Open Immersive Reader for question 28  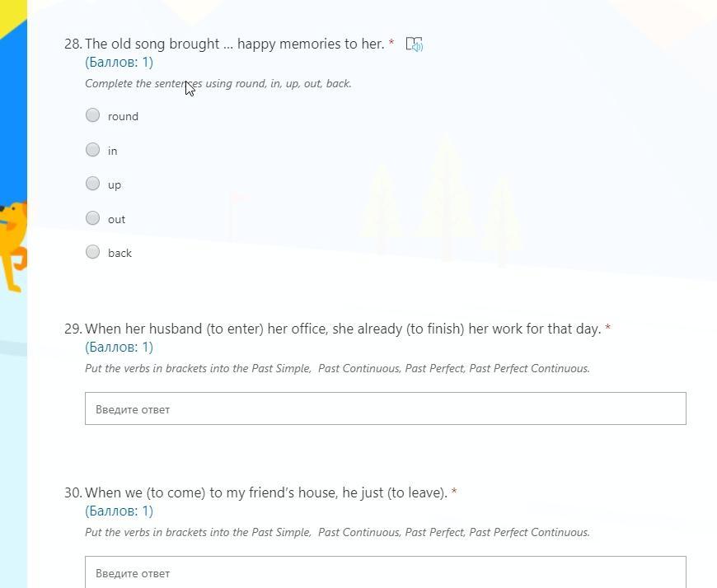pyautogui.click(x=414, y=44)
